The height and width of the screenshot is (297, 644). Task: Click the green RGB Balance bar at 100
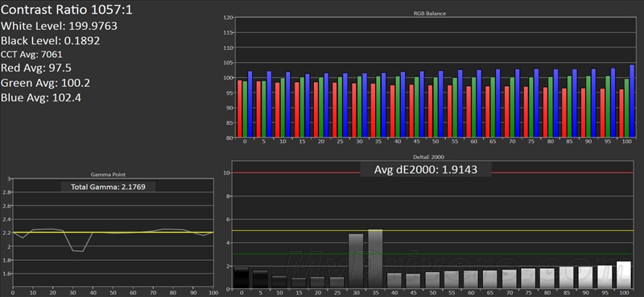[627, 108]
